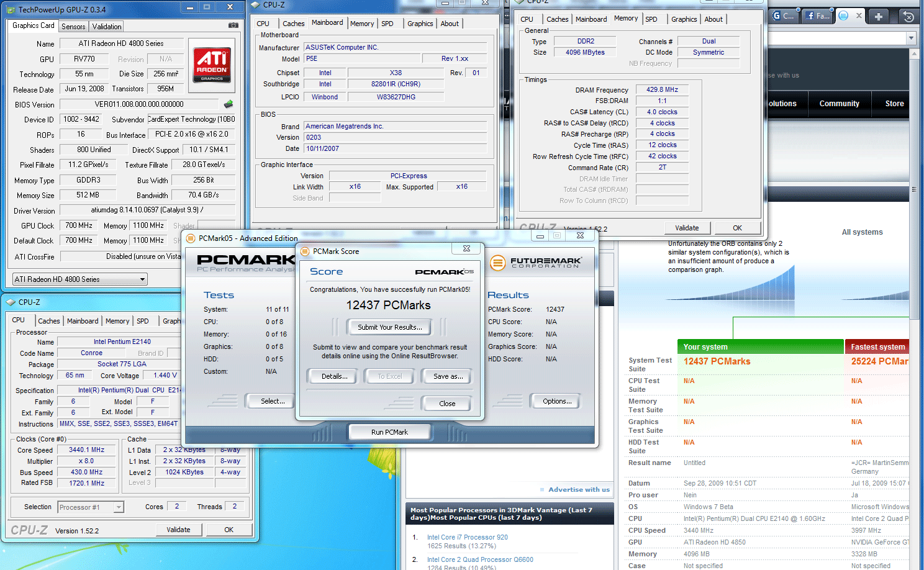The image size is (924, 570).
Task: Click the Futuremark orange logo icon
Action: point(497,263)
